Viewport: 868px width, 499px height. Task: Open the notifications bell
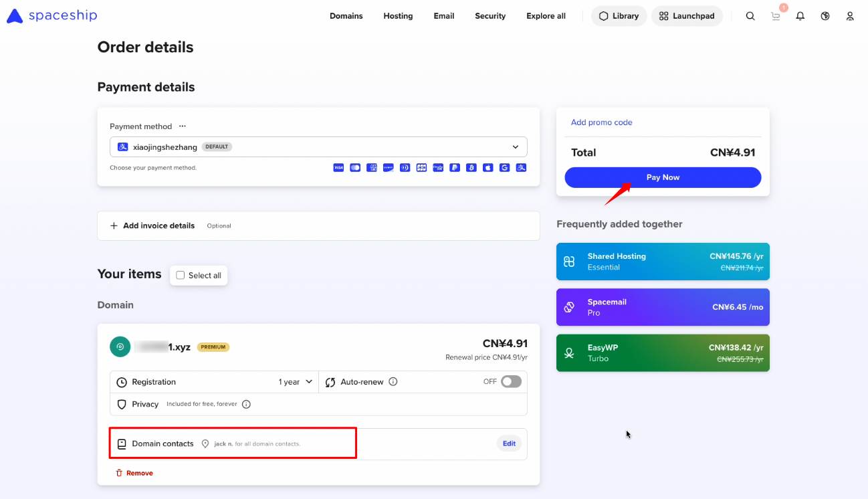coord(800,16)
